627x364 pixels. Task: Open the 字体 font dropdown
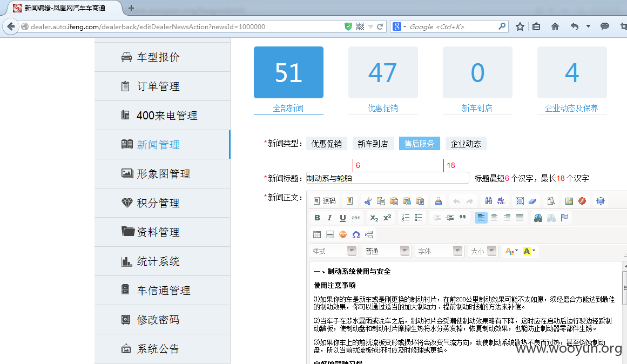(440, 251)
